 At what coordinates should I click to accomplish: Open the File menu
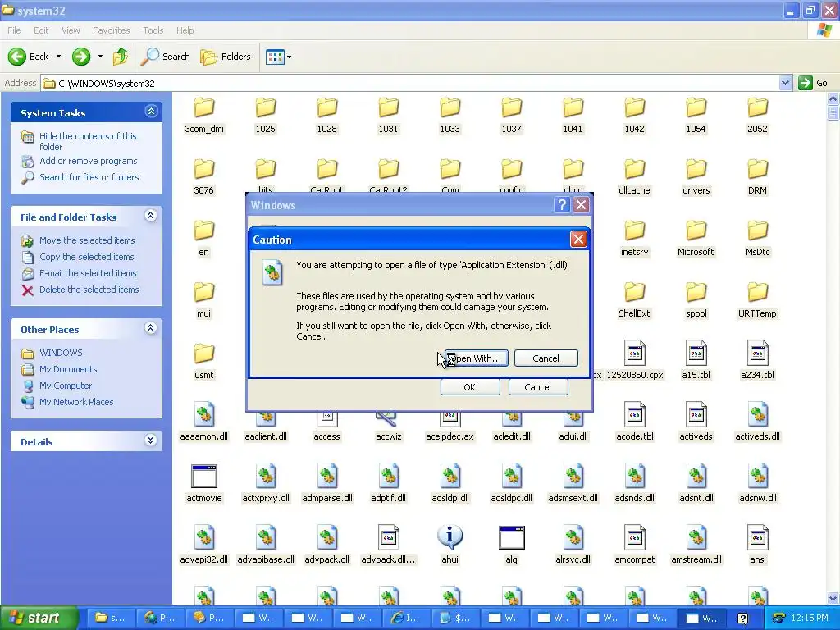15,30
